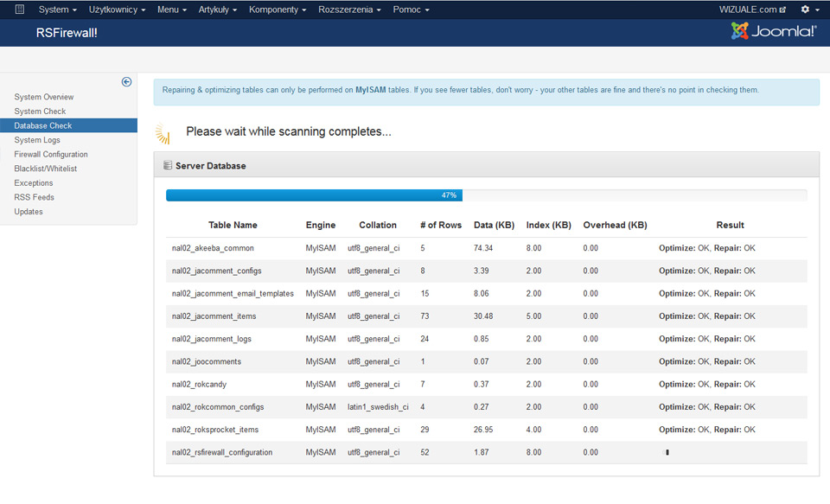Click the pending result indicator for nal02_rsfirewall_configuration

point(667,452)
